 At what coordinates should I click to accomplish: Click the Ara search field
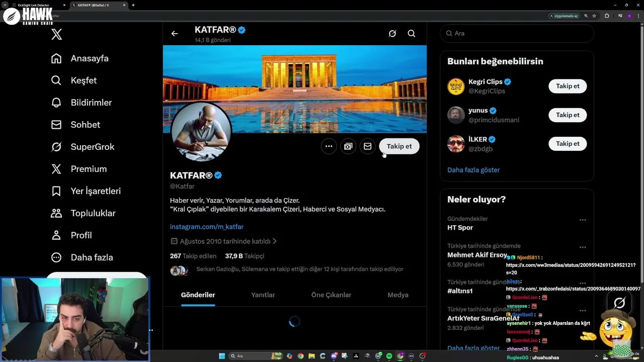click(x=517, y=34)
